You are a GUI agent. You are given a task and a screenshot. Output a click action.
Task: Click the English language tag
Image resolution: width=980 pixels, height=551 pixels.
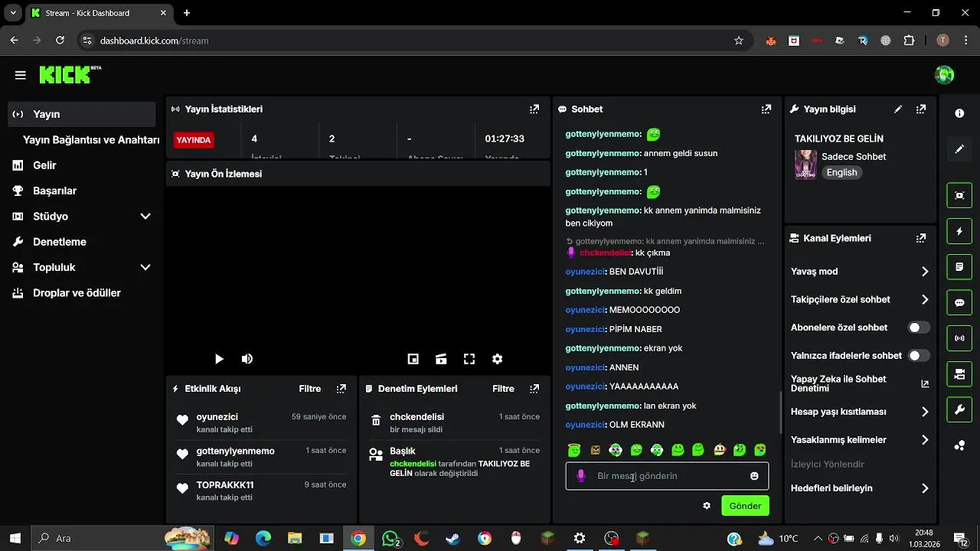coord(841,173)
